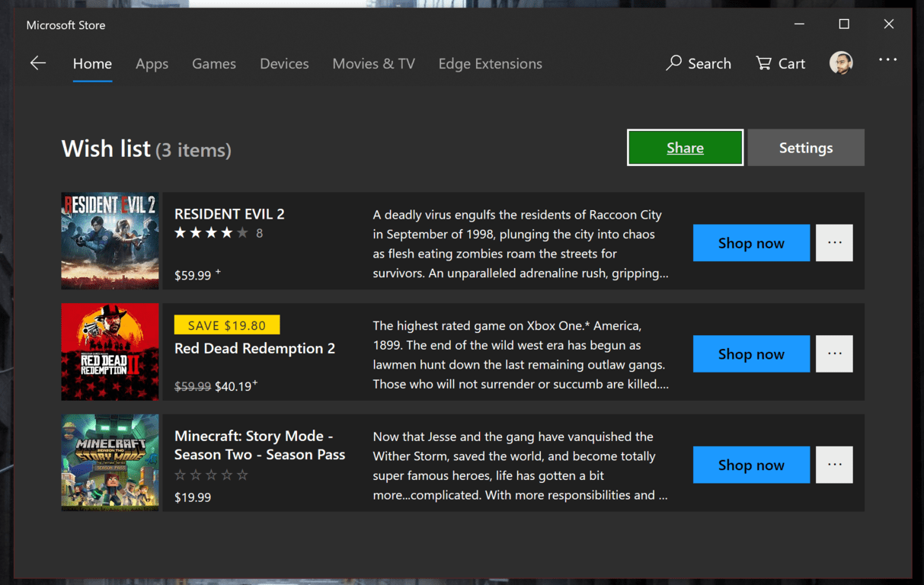The height and width of the screenshot is (585, 924).
Task: Click the Minecraft Story Mode description text
Action: [x=521, y=465]
